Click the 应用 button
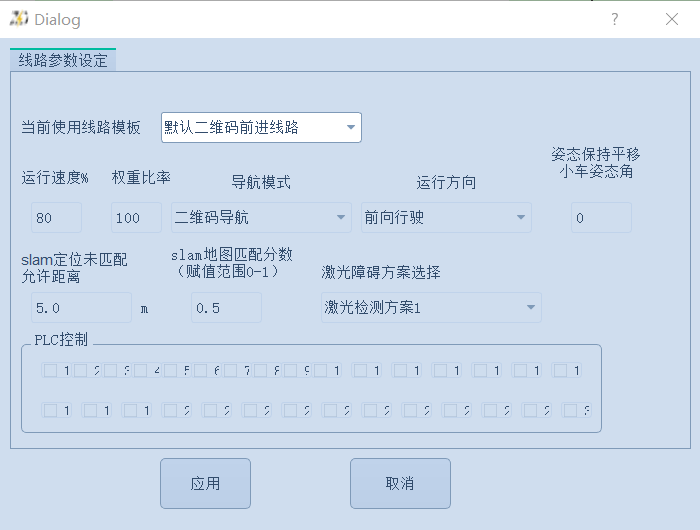Viewport: 700px width, 530px height. [x=205, y=484]
